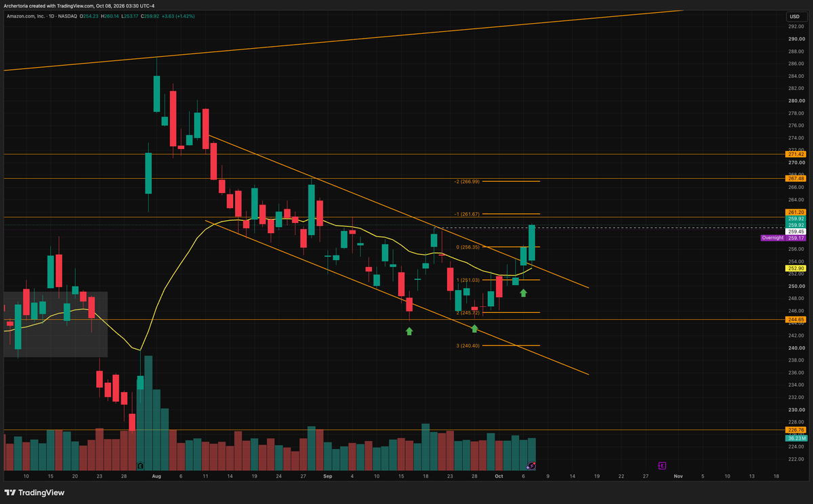Screen dimensions: 813x504
Task: Click the 244.65 orange price label
Action: coord(796,319)
